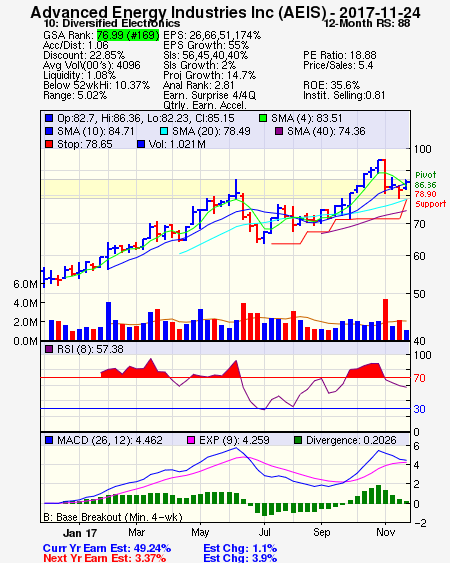Click the EXP (9): 4.259 legend text
This screenshot has height=563, width=450.
(234, 440)
